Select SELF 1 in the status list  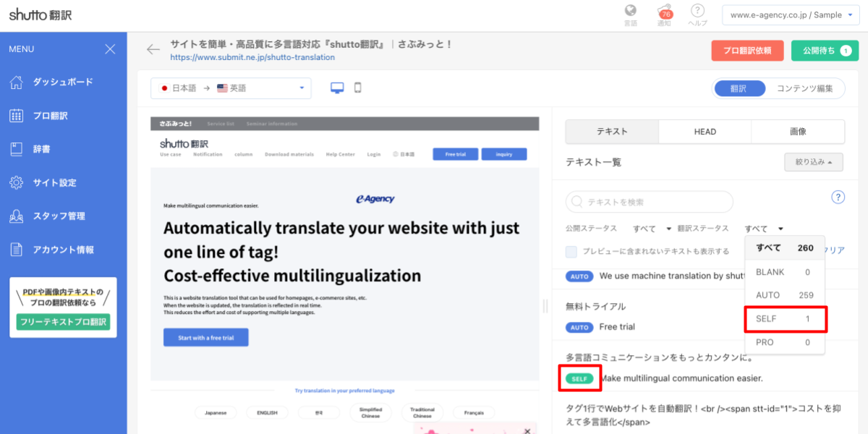785,319
